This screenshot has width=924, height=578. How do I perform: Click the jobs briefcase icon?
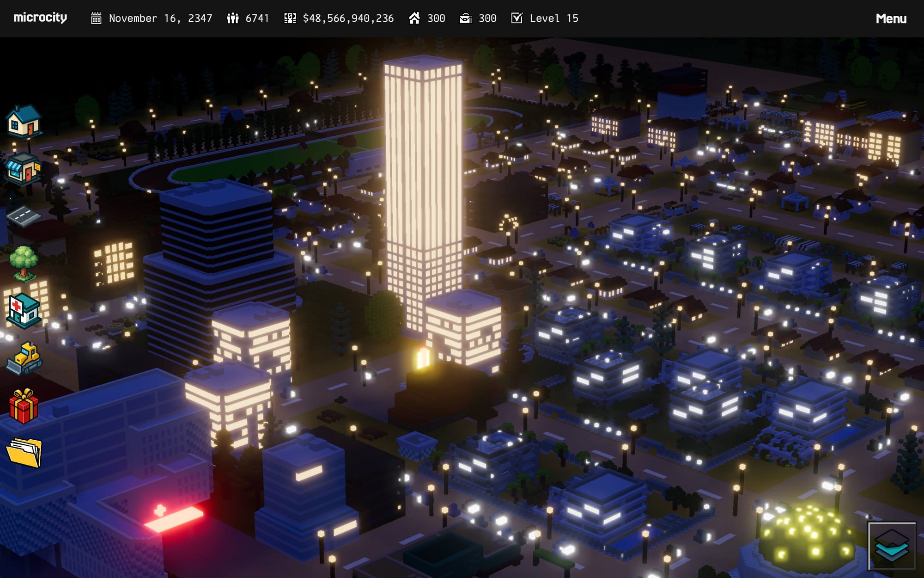click(x=466, y=18)
